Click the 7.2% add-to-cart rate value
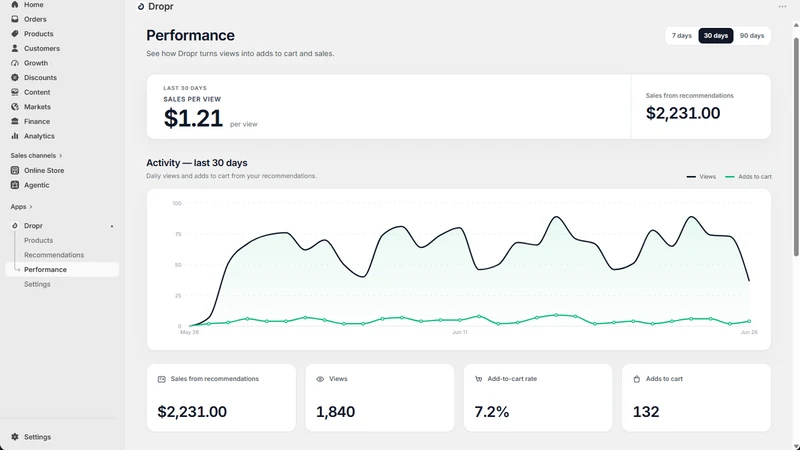This screenshot has width=800, height=450. pyautogui.click(x=492, y=412)
